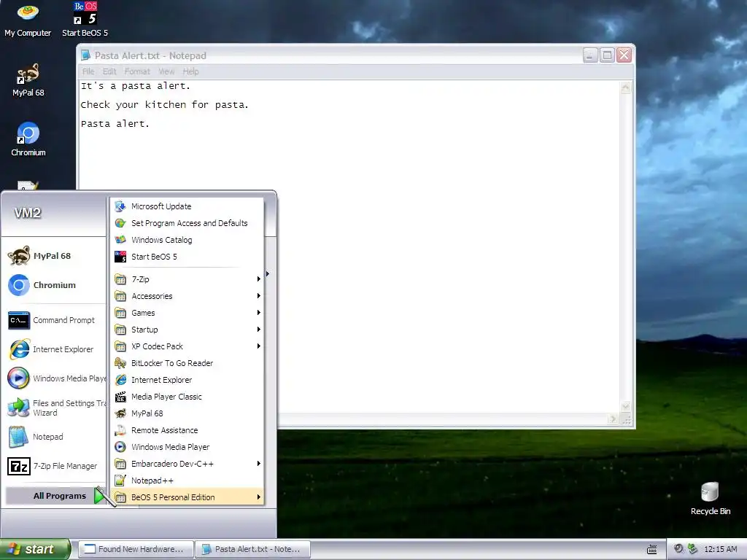Open Chromium desktop shortcut
747x560 pixels.
(28, 139)
